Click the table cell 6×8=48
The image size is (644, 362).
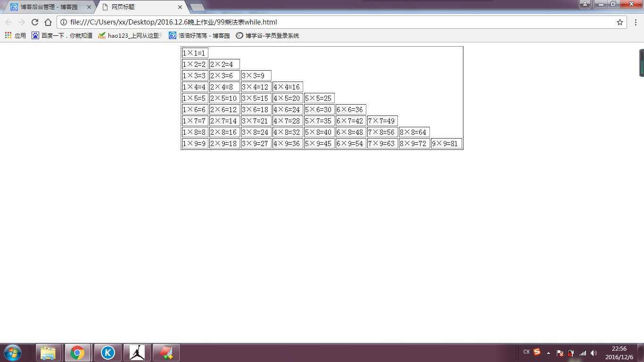pos(351,132)
